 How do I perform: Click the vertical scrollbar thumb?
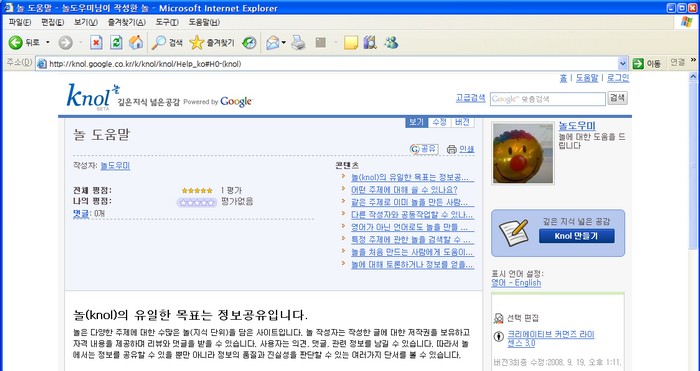coord(693,165)
